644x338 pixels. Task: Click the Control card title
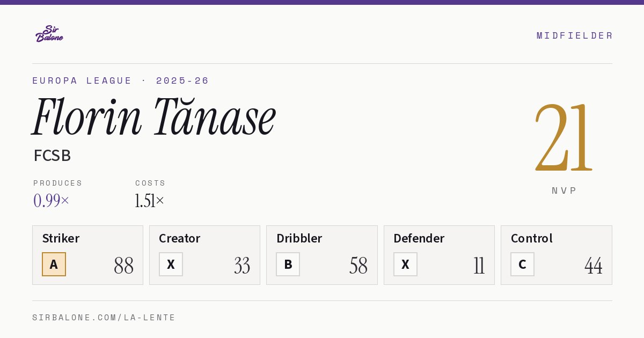click(532, 238)
